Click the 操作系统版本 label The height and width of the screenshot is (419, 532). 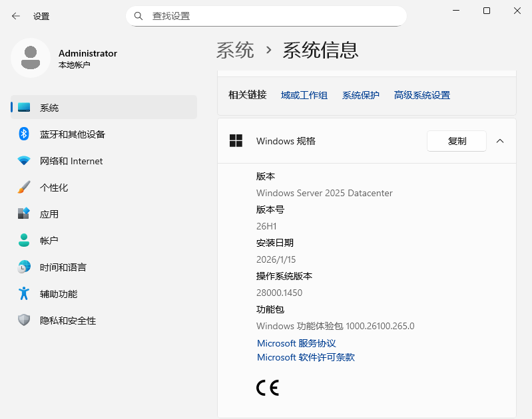point(284,276)
